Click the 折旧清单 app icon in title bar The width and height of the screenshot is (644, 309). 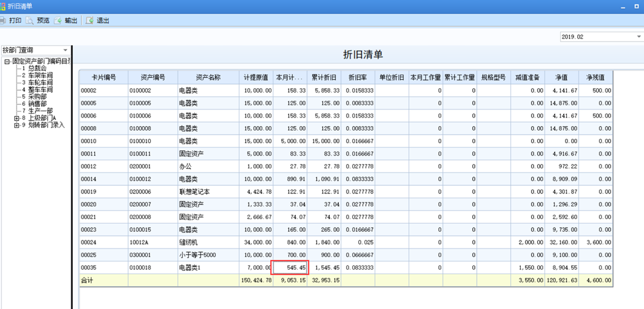tap(3, 6)
